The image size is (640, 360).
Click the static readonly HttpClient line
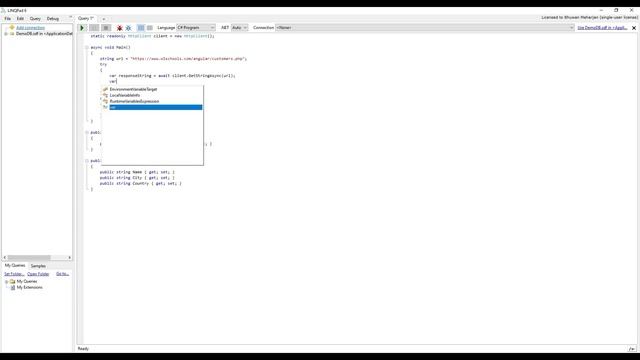point(152,36)
